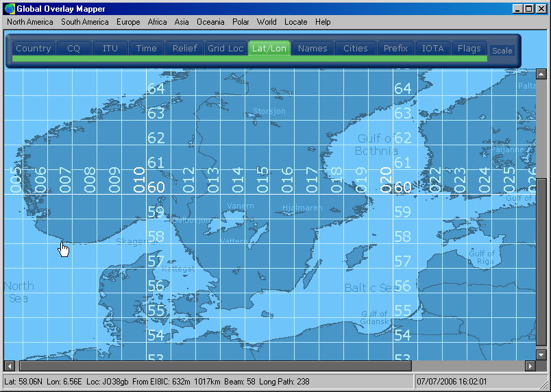The image size is (551, 392).
Task: Toggle the Cities overlay
Action: pos(355,49)
